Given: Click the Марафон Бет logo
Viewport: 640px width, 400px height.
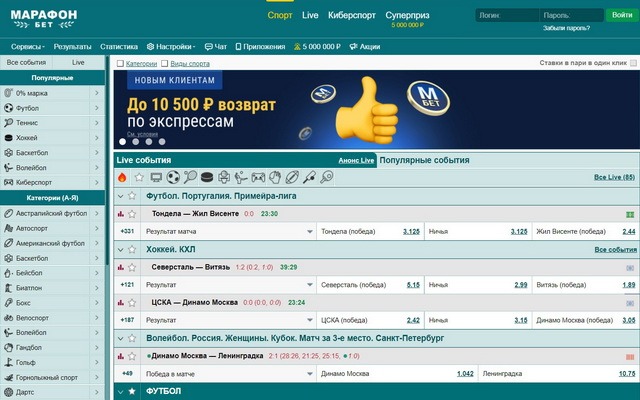Looking at the screenshot, I should coord(44,19).
